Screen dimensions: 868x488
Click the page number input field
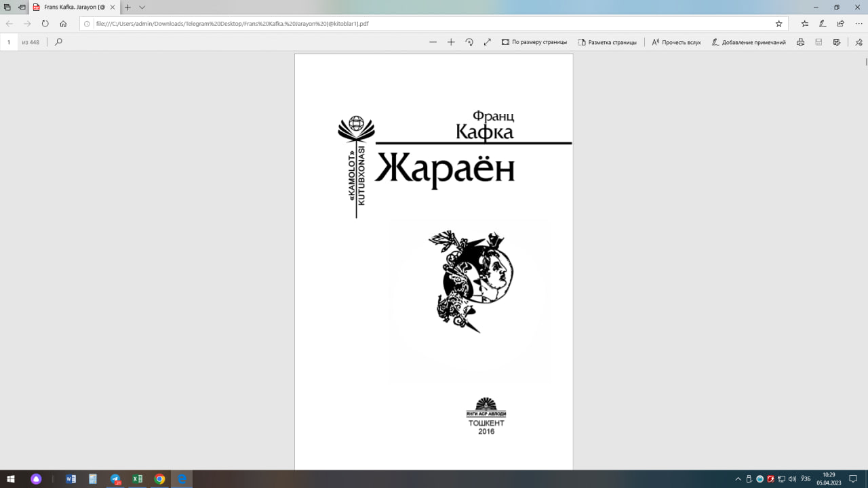click(8, 41)
